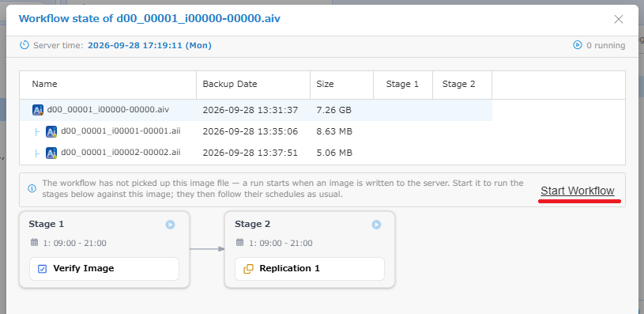Click the file icon for d00_00001_i00000-00000.aiv

(38, 110)
